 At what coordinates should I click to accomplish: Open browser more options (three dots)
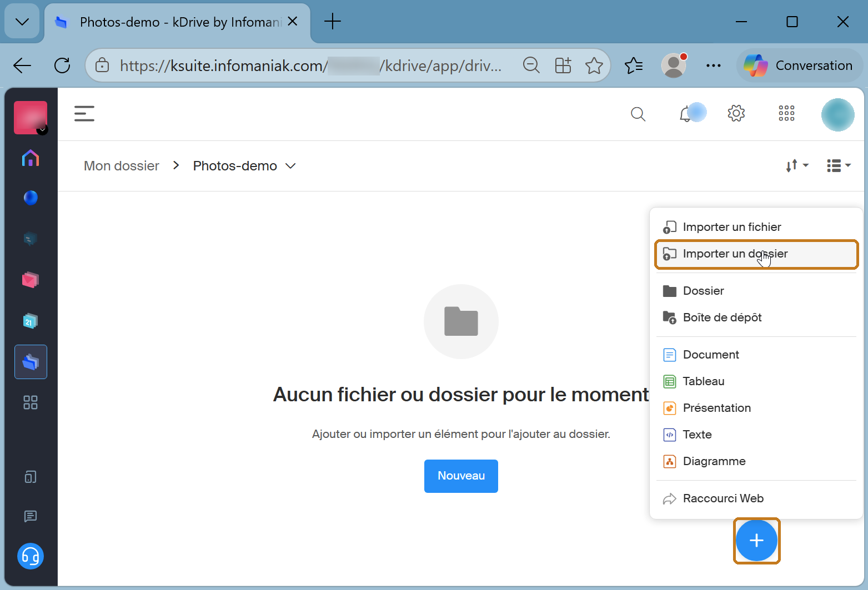pos(714,65)
